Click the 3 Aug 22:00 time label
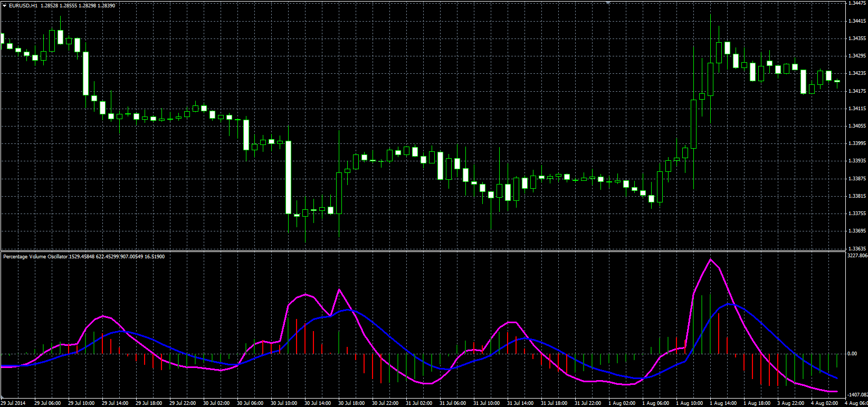 click(x=790, y=403)
